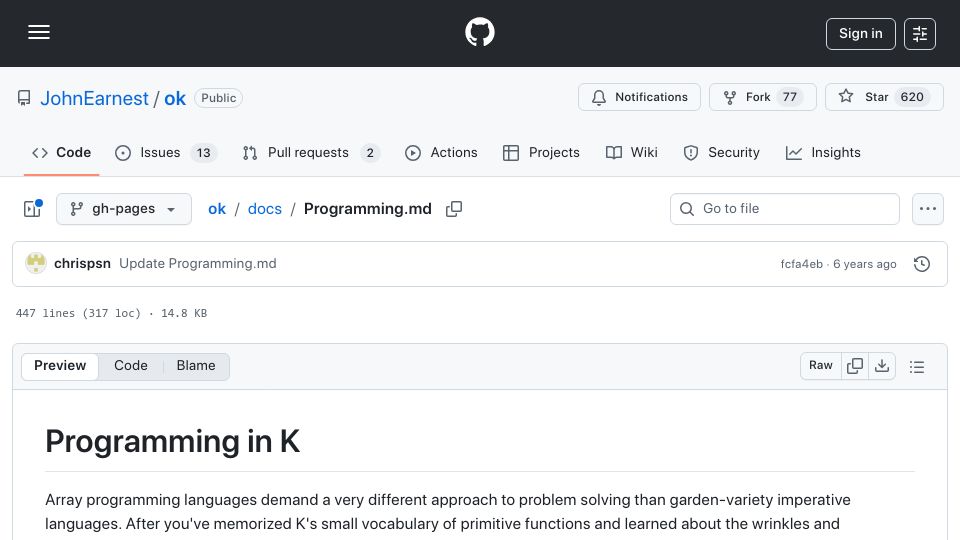Screen dimensions: 960x540
Task: Open the Insights tab
Action: click(823, 152)
